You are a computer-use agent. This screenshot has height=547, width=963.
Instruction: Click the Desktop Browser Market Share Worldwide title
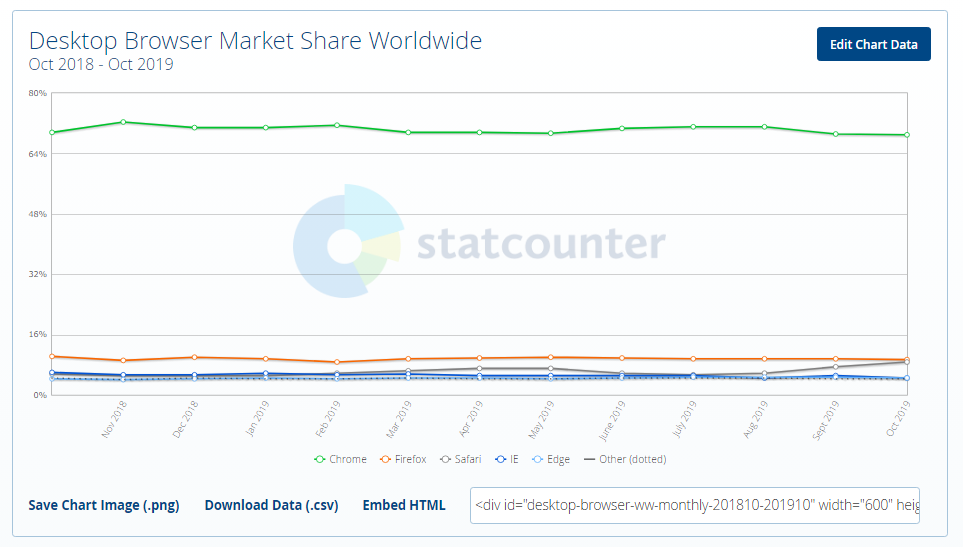(255, 41)
